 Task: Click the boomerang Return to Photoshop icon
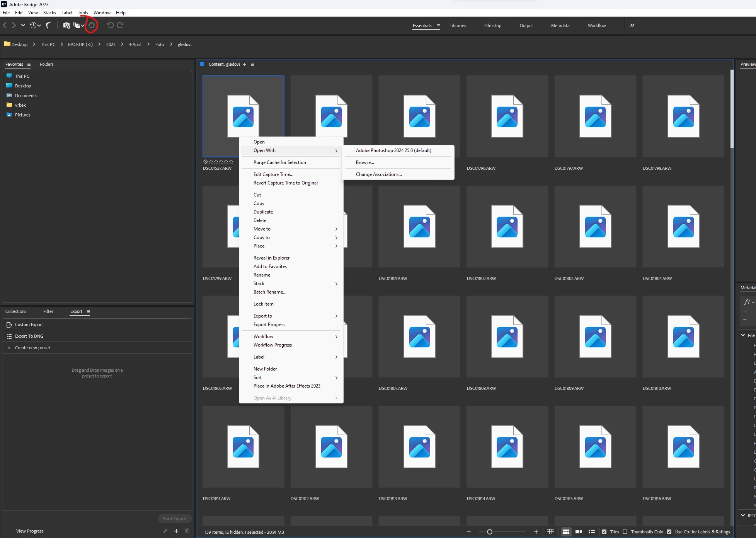pyautogui.click(x=48, y=26)
